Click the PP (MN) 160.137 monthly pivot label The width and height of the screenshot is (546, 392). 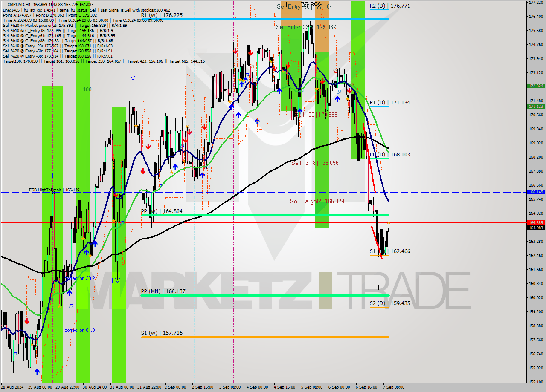[x=163, y=291]
